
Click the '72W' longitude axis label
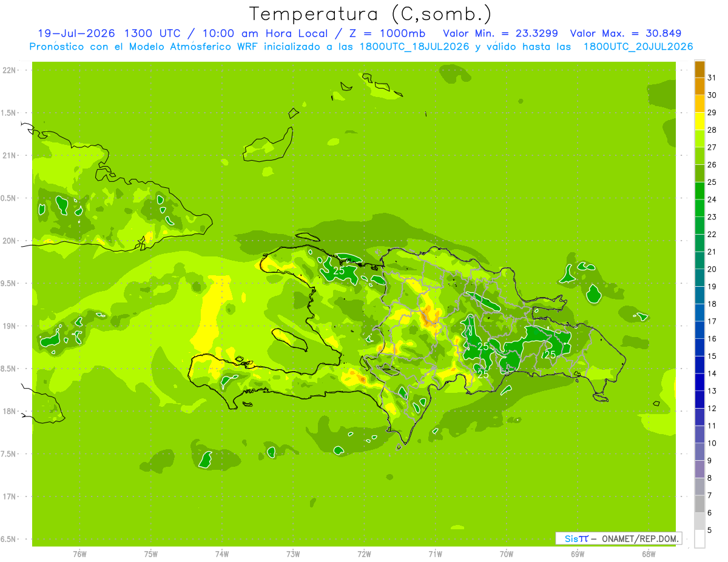pos(364,554)
